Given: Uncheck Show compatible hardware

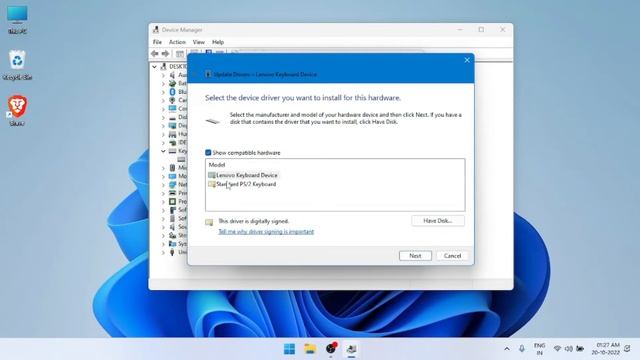Looking at the screenshot, I should [x=208, y=153].
